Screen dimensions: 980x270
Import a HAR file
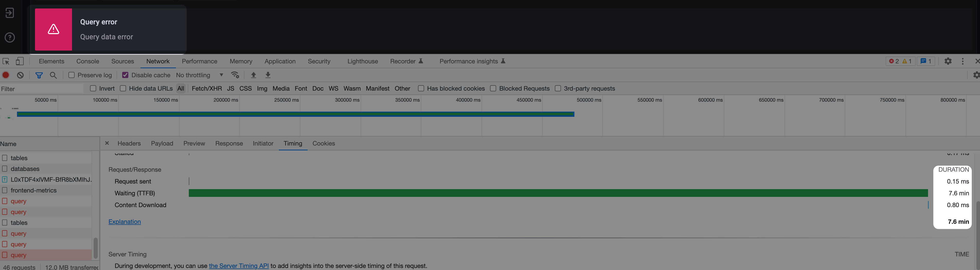click(253, 75)
